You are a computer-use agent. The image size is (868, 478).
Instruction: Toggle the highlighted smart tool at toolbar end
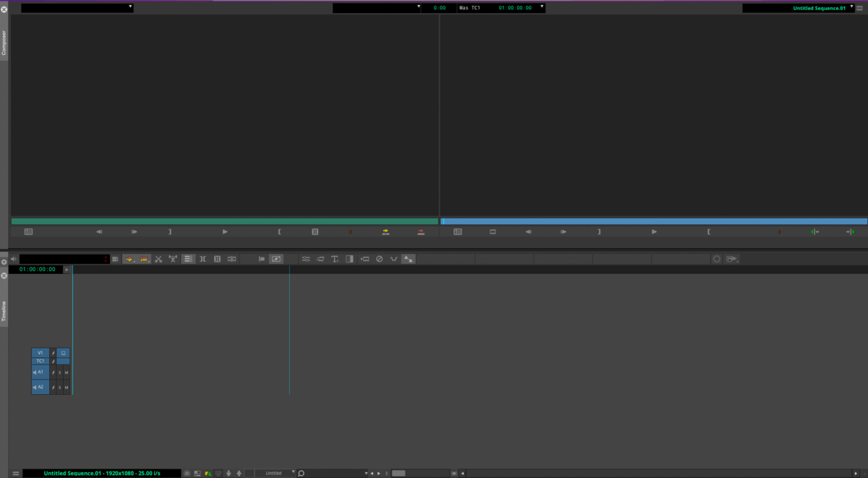click(409, 258)
